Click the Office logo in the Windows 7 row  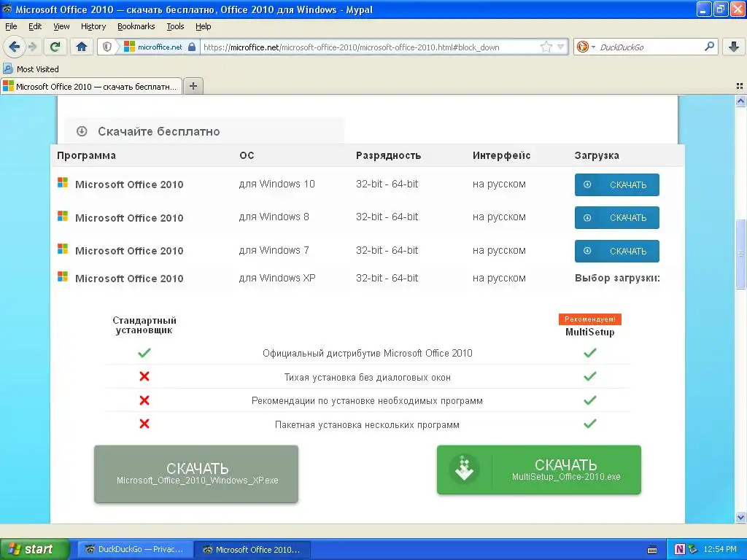pyautogui.click(x=63, y=249)
